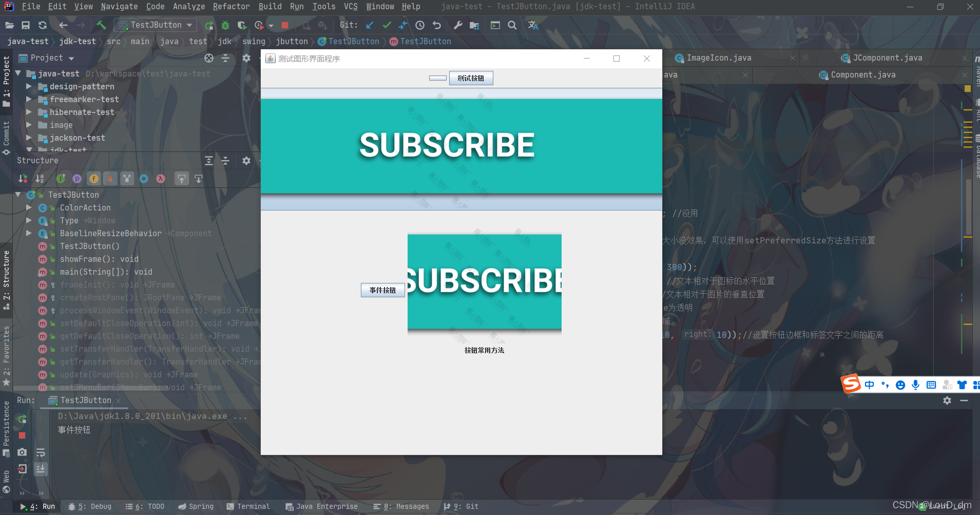Toggle Autoscroll to Source in Structure toolbar
This screenshot has width=980, height=515.
coord(182,179)
